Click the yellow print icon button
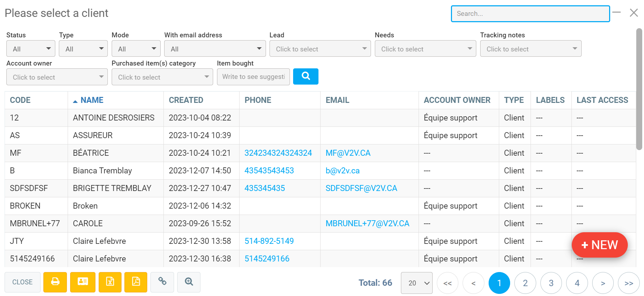The height and width of the screenshot is (296, 644). pyautogui.click(x=55, y=282)
